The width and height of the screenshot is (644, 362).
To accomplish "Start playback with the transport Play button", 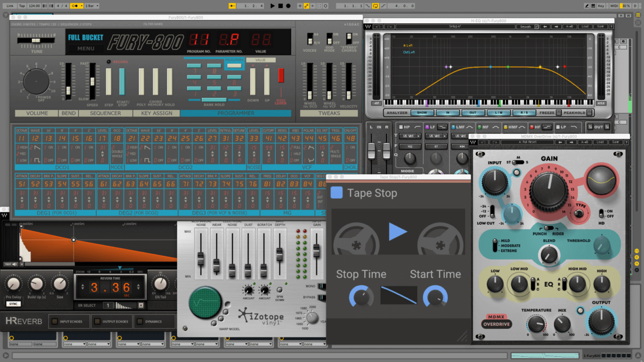I will (x=272, y=6).
